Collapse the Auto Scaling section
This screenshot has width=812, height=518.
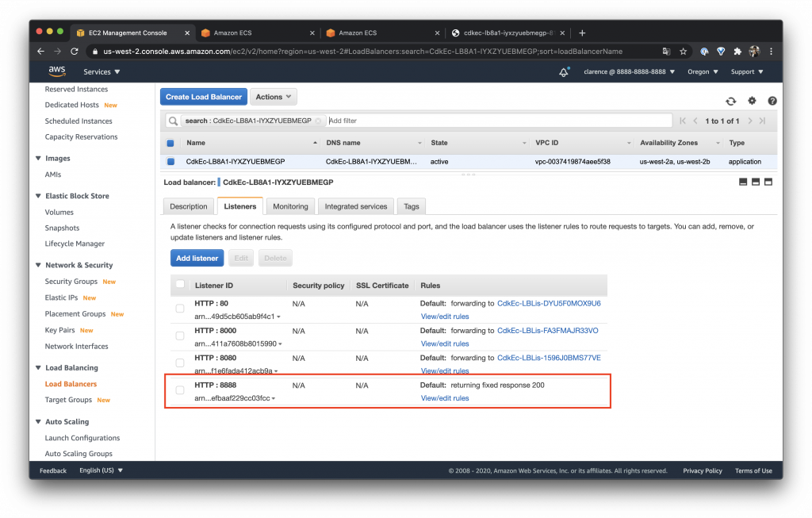38,421
